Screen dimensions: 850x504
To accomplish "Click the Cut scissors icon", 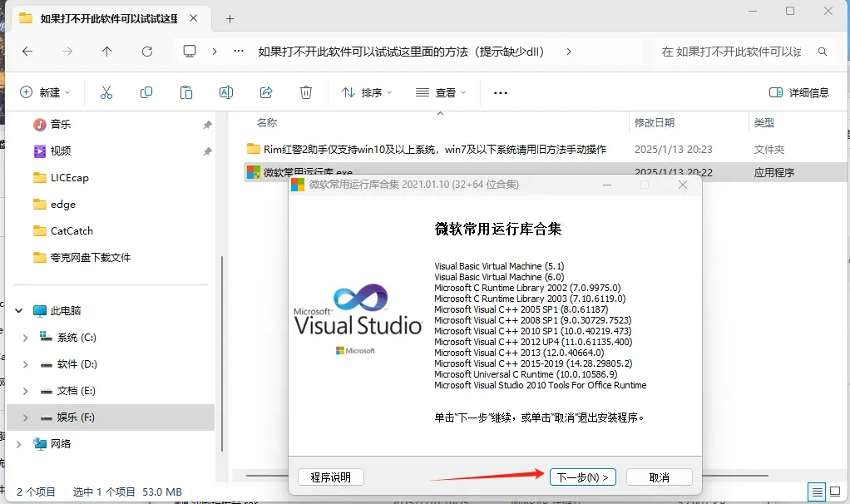I will point(106,92).
